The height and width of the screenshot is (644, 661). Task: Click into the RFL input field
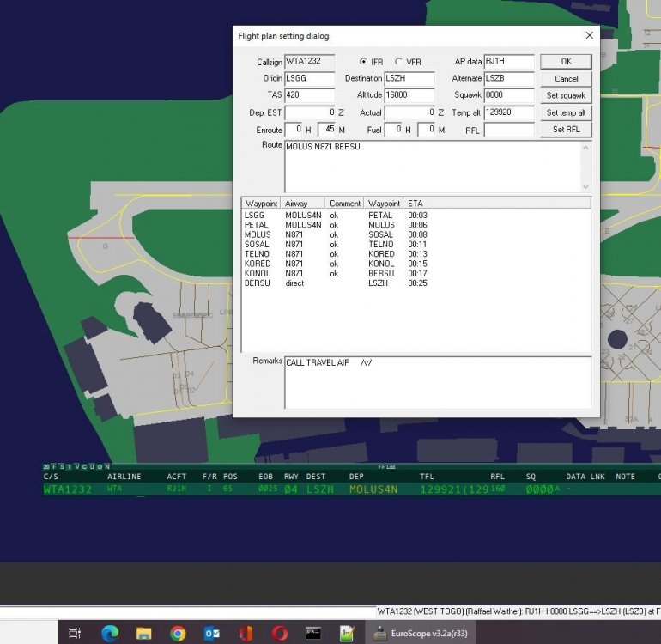[x=509, y=130]
